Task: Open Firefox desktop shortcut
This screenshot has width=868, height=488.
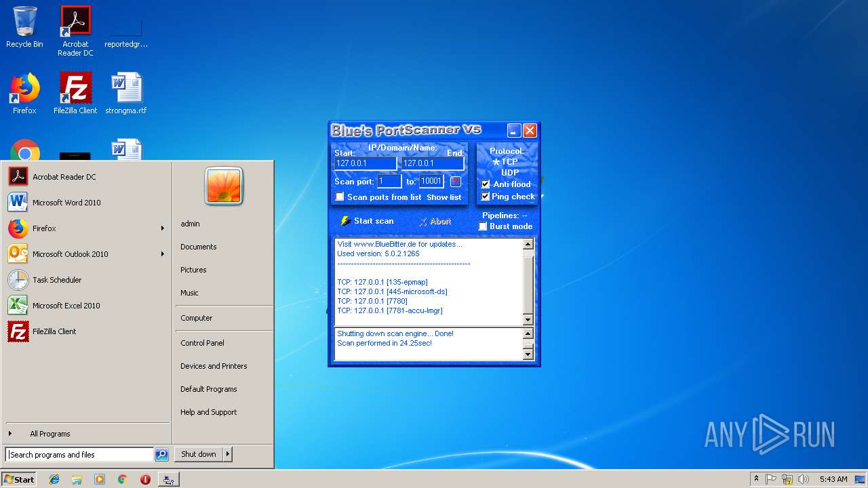Action: point(24,94)
